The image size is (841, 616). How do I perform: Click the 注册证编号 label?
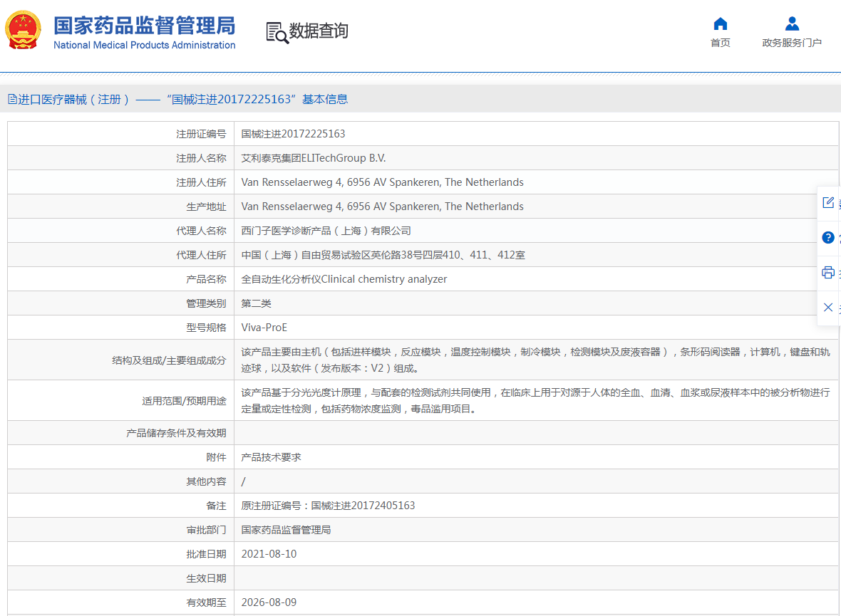(x=201, y=134)
